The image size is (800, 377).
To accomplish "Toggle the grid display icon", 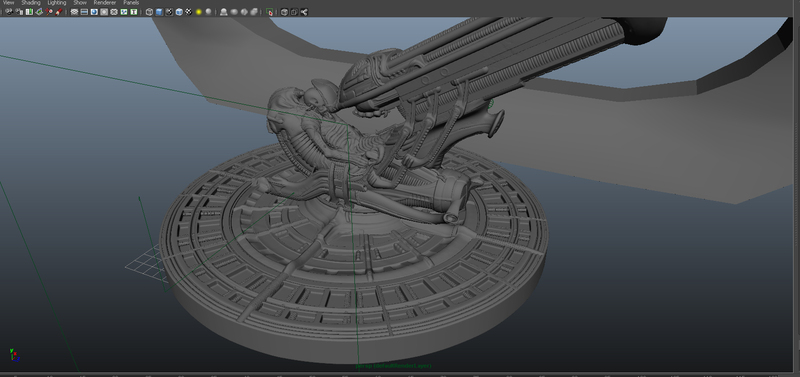I will click(x=74, y=12).
